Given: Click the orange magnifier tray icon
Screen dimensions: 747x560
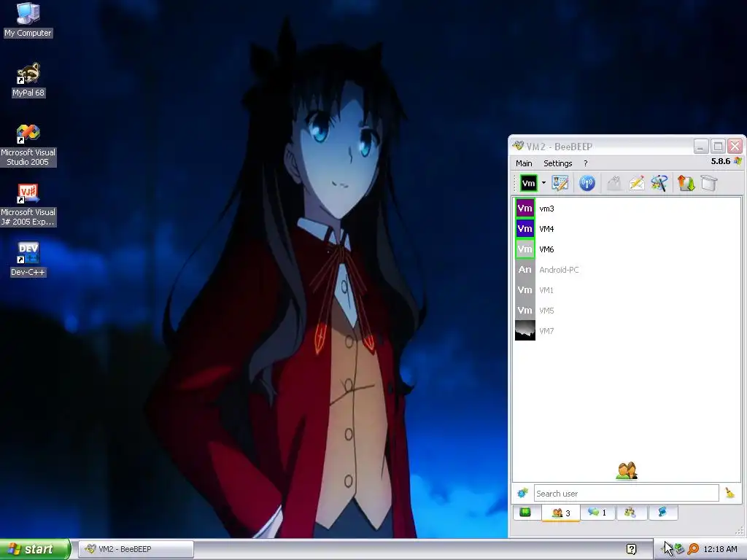Looking at the screenshot, I should point(693,549).
